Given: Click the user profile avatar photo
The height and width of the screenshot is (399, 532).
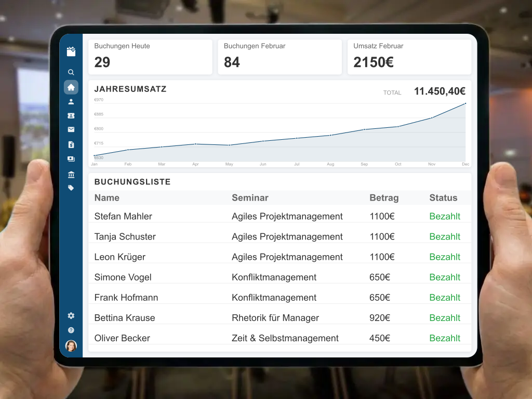Looking at the screenshot, I should [71, 345].
